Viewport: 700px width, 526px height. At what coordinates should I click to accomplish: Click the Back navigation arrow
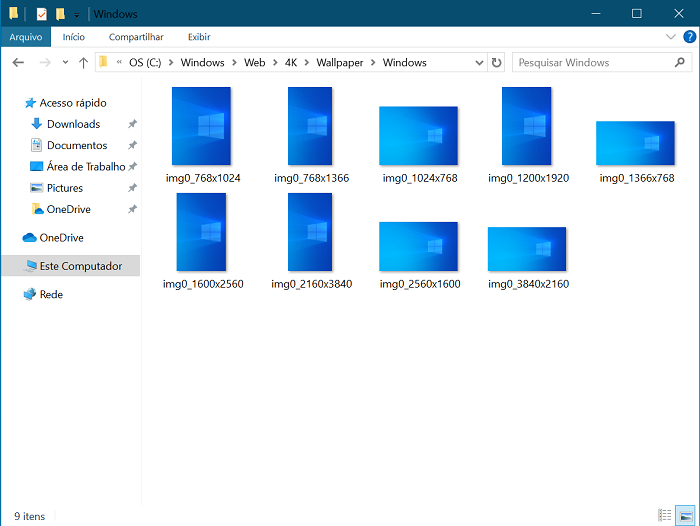point(18,63)
